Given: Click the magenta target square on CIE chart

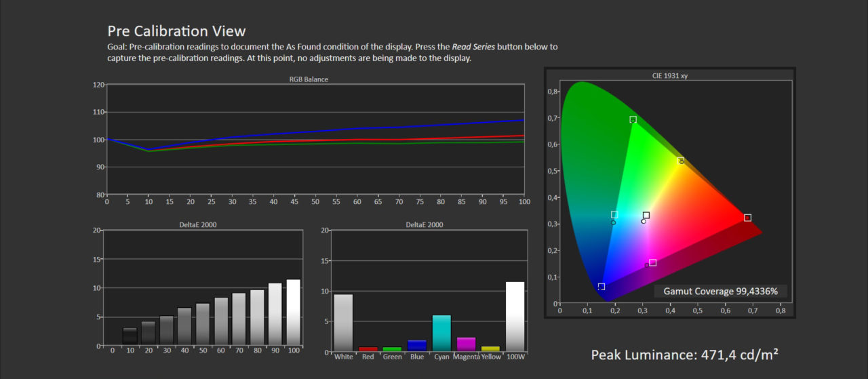Looking at the screenshot, I should [652, 262].
